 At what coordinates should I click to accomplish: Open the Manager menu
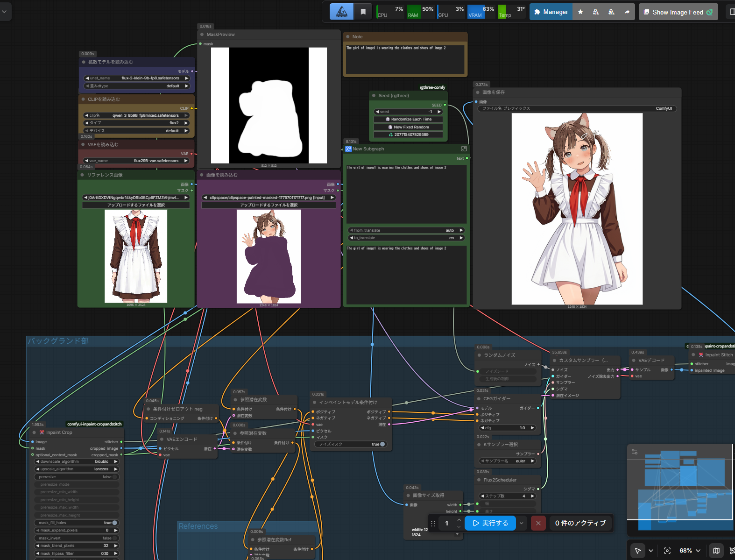(x=551, y=12)
